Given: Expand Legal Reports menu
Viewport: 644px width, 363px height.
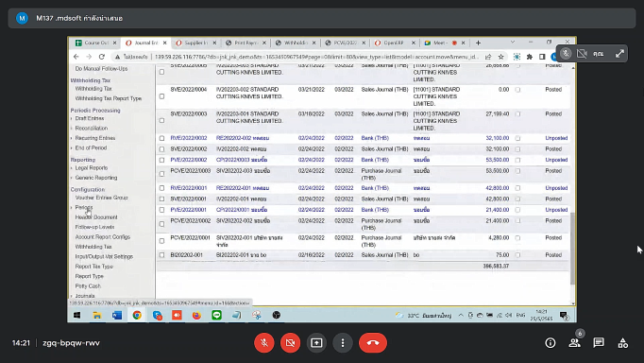Looking at the screenshot, I should click(92, 167).
